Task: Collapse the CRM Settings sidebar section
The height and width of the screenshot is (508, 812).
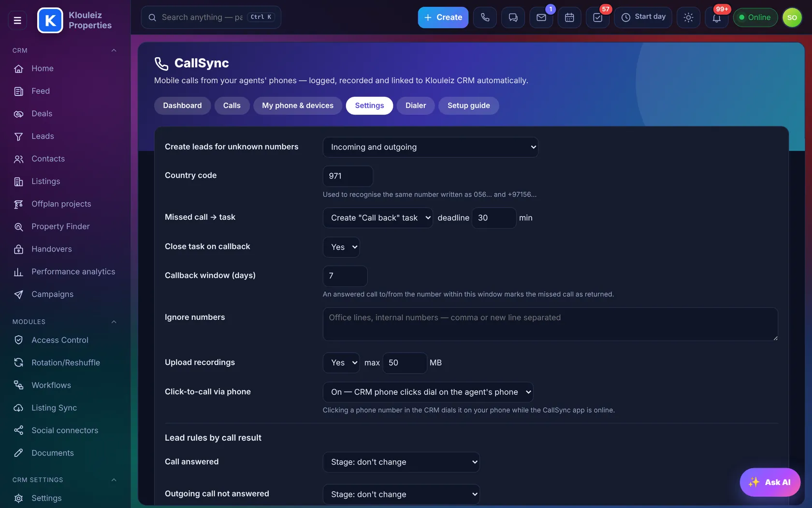Action: [x=114, y=480]
